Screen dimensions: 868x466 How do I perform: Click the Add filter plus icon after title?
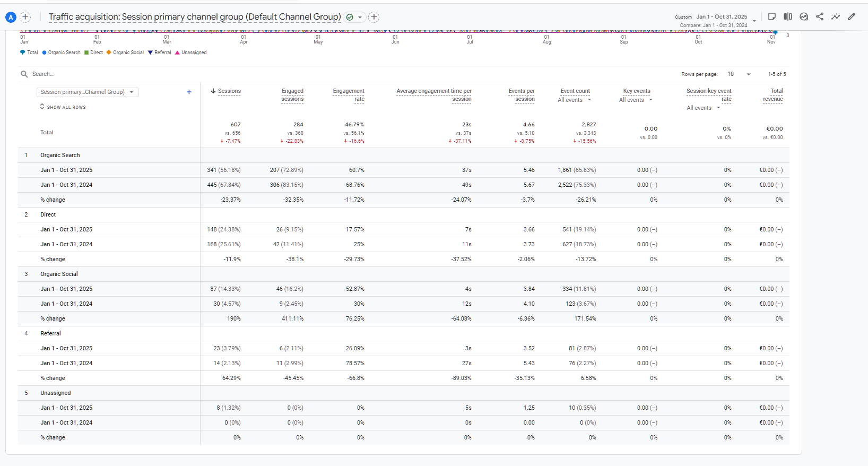374,17
